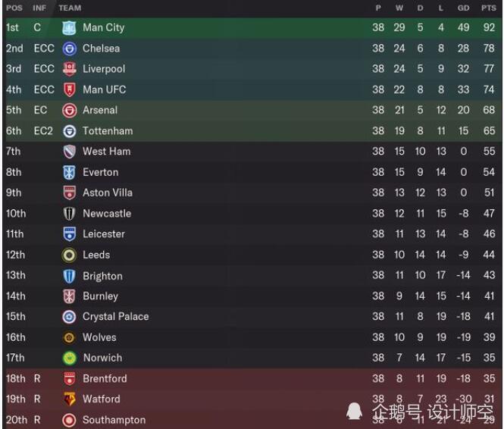Screen dimensions: 504x429
Task: Sort table by PTS column header
Action: coord(489,8)
